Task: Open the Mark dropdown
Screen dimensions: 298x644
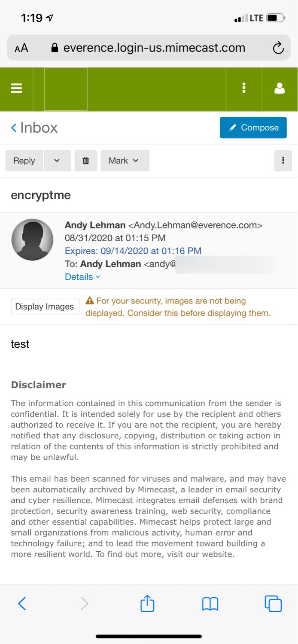Action: pyautogui.click(x=125, y=161)
